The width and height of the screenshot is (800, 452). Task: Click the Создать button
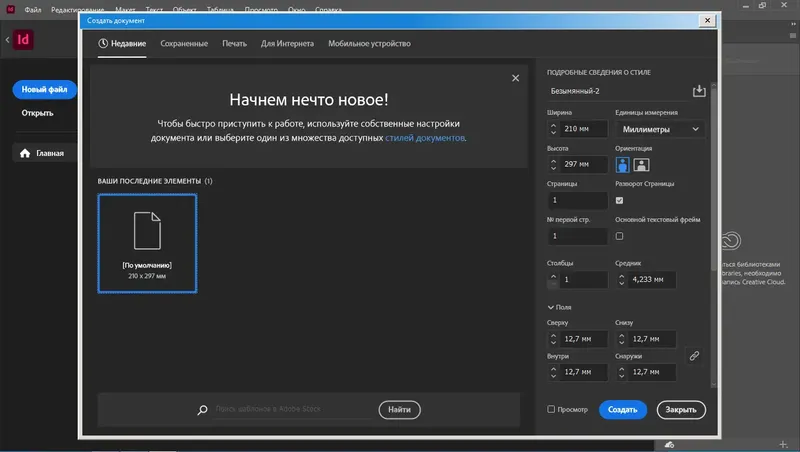click(622, 410)
